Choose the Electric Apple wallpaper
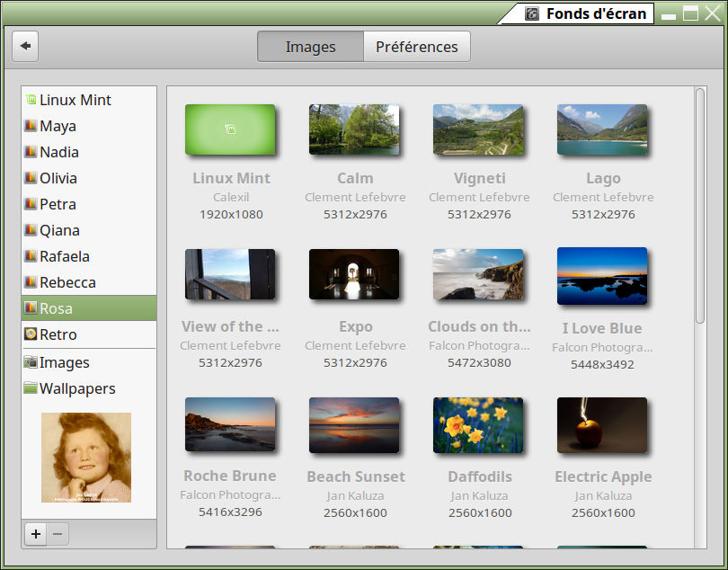Screen dimensions: 728x570 tap(602, 424)
